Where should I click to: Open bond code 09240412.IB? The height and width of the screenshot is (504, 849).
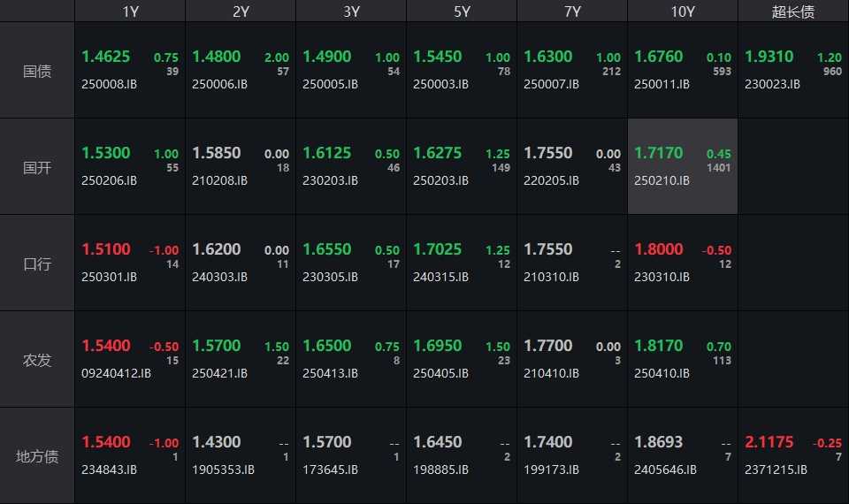(115, 373)
